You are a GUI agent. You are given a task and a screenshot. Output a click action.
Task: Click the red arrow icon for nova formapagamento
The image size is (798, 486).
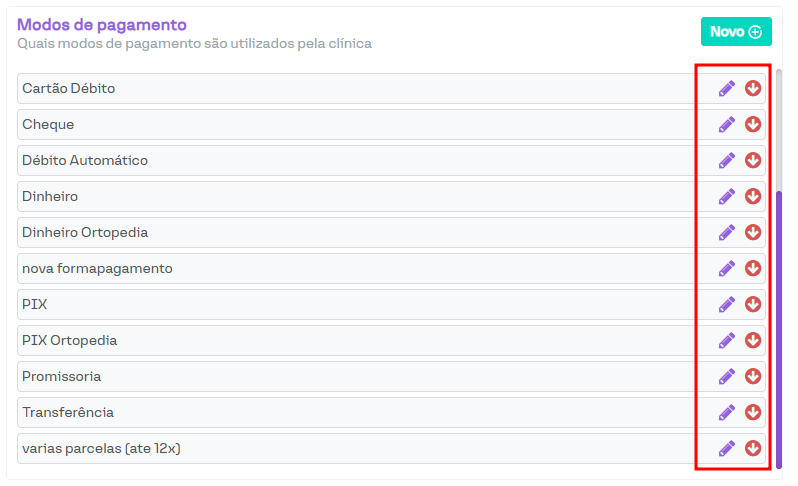(753, 268)
